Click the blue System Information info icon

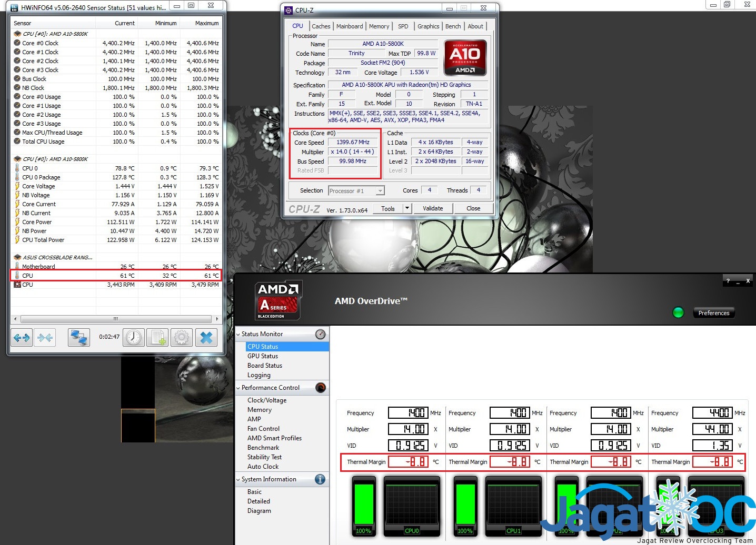[x=320, y=479]
